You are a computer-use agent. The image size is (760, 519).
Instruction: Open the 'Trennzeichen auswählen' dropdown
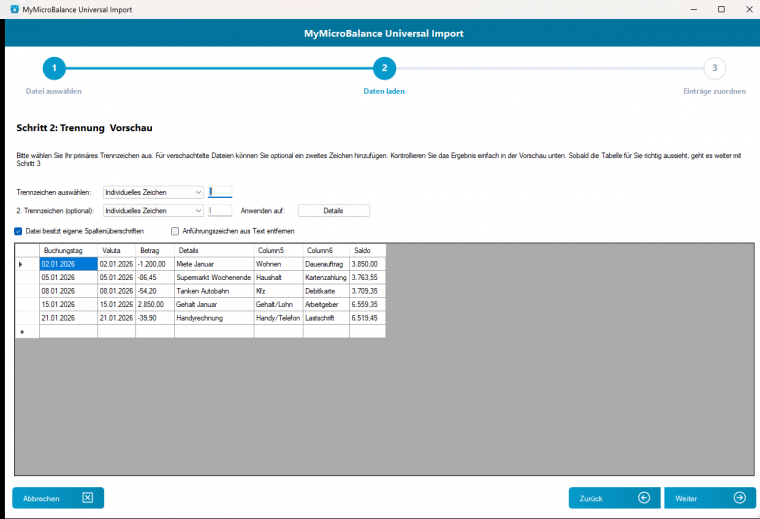pos(153,192)
